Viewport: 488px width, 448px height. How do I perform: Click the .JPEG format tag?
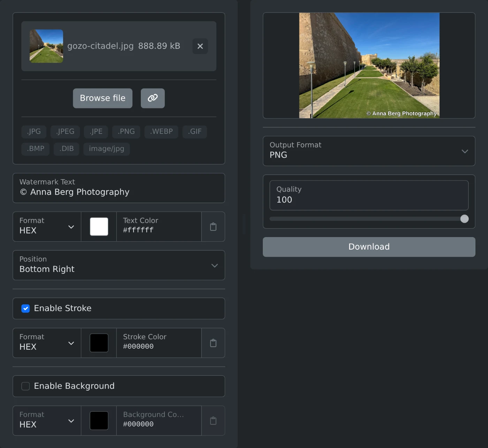coord(65,132)
